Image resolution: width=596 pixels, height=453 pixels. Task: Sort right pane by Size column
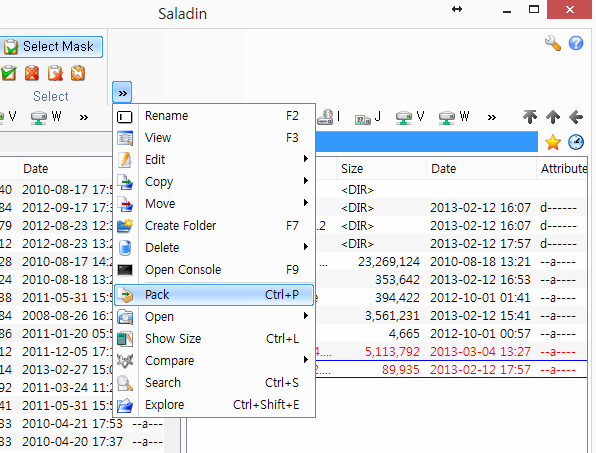(x=381, y=168)
